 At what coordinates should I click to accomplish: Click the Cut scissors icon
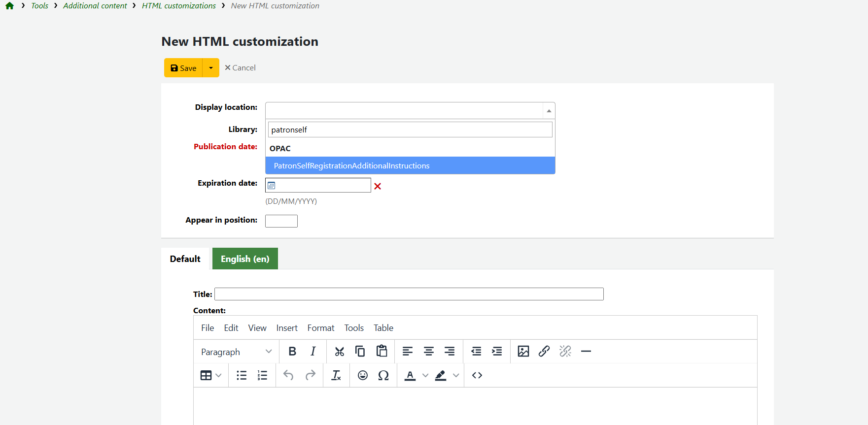click(x=340, y=351)
